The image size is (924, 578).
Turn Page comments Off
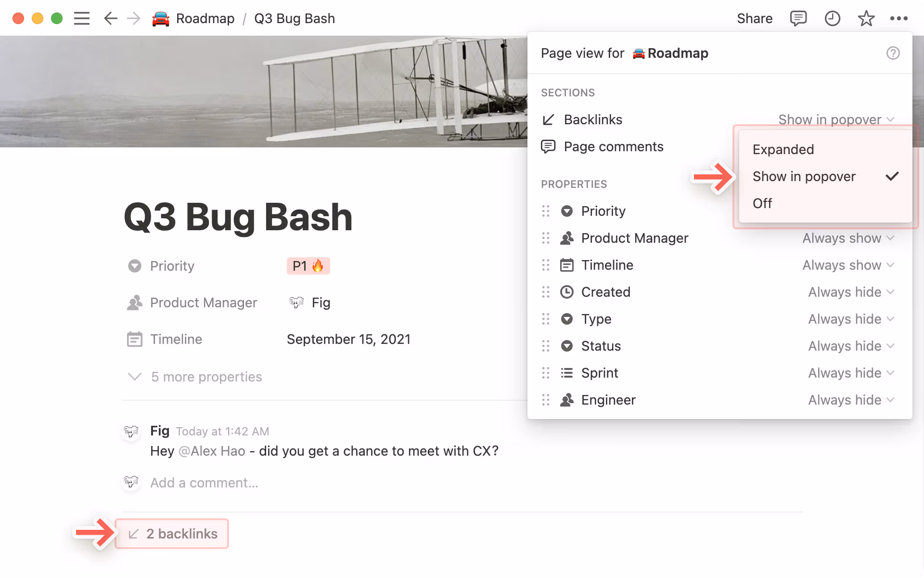(x=762, y=203)
